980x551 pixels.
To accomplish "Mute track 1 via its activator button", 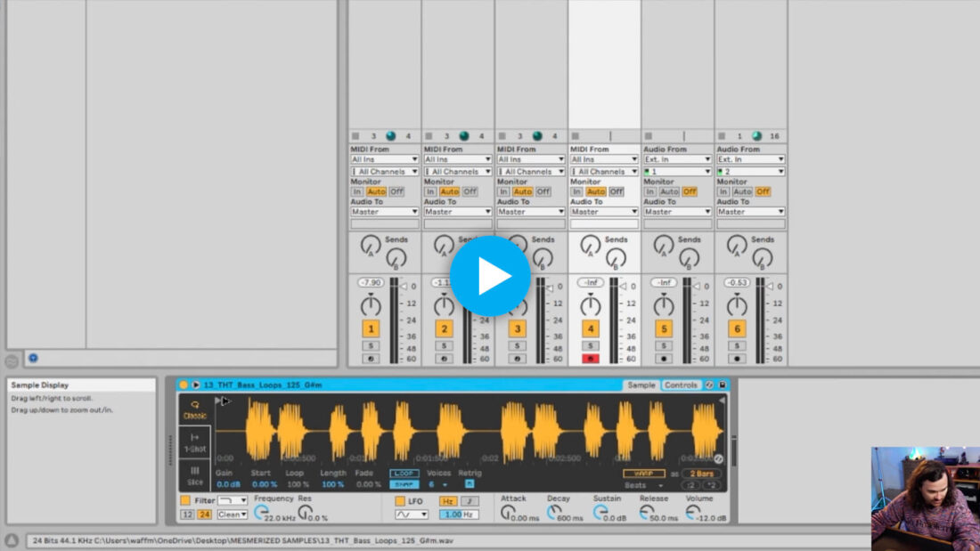I will click(x=371, y=328).
